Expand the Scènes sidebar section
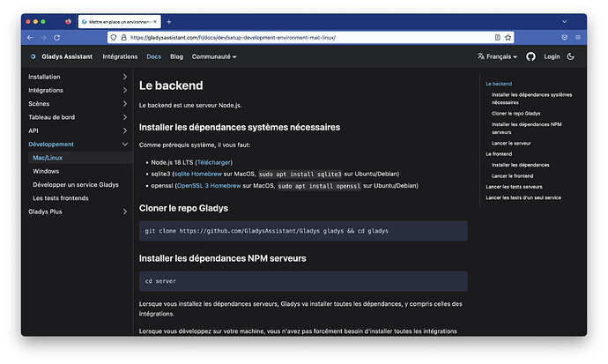The height and width of the screenshot is (364, 608). pyautogui.click(x=125, y=103)
